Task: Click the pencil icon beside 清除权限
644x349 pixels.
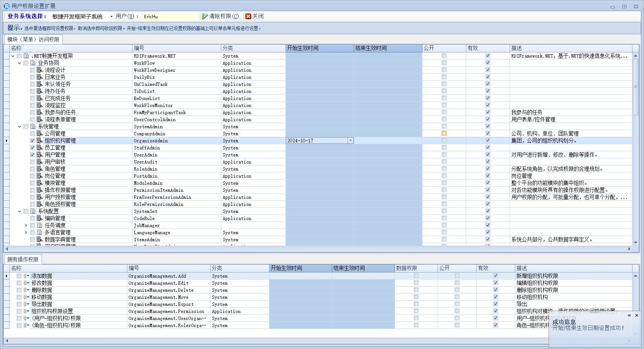Action: (205, 16)
